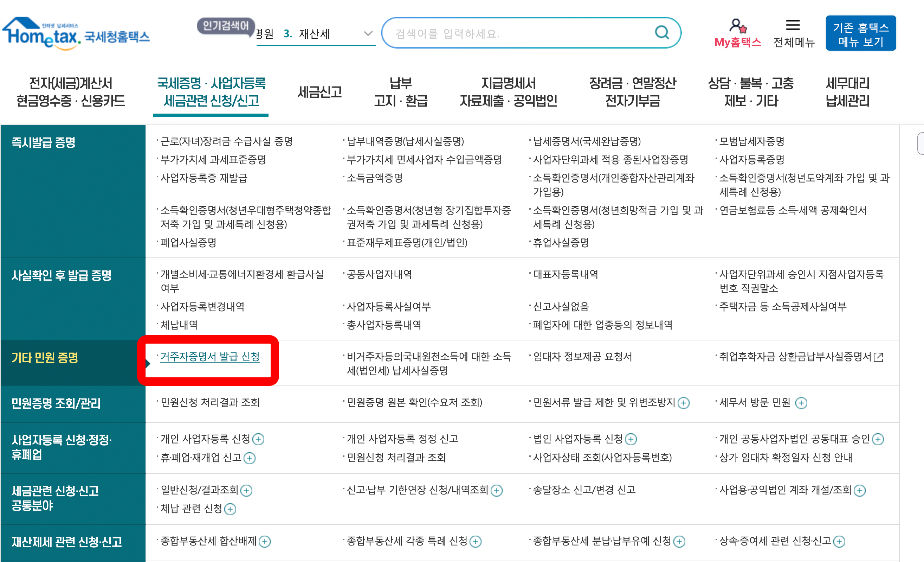Open 휴업사실증명 link

[561, 243]
